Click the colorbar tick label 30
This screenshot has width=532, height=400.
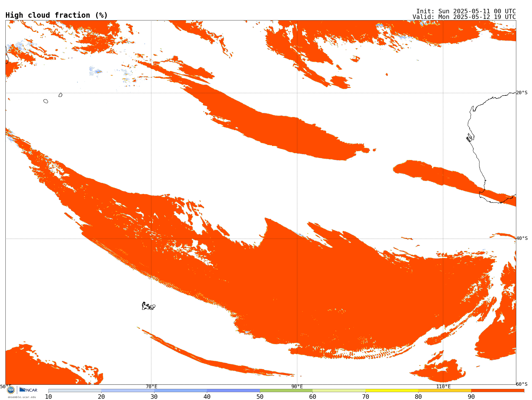pos(154,397)
